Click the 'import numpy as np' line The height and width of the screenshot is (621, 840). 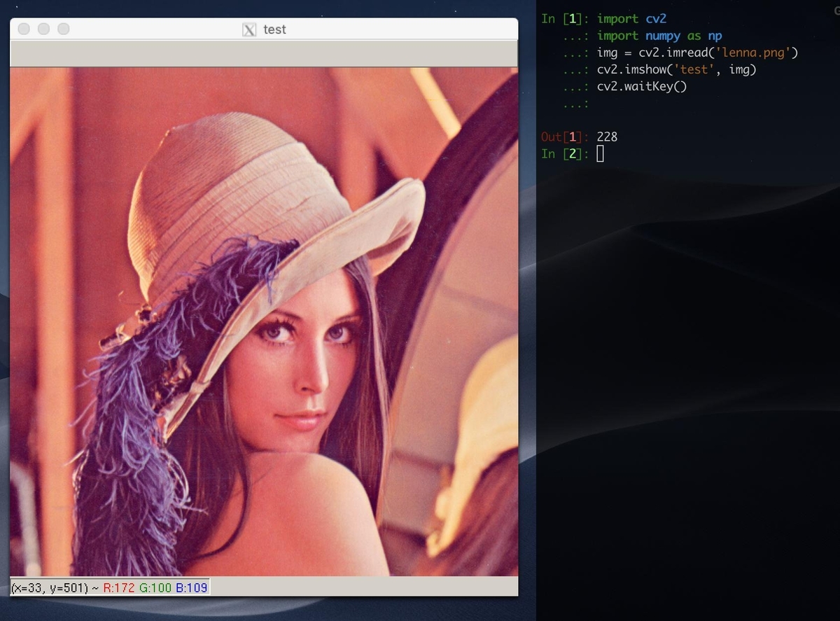(x=659, y=36)
